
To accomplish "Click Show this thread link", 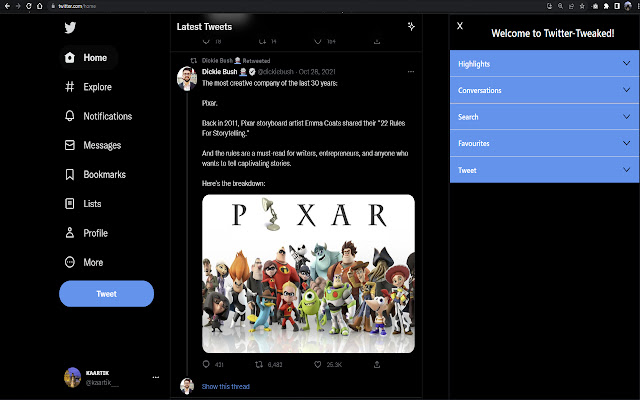I will 226,386.
